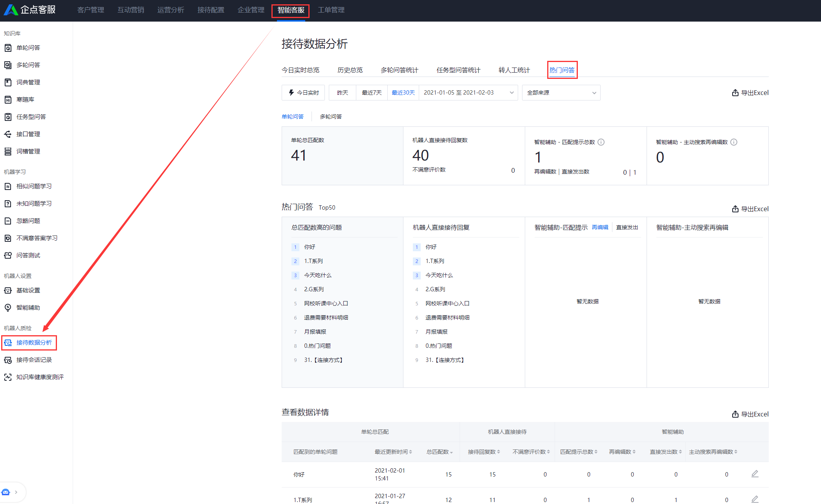Switch to the 多轮问答 sub-tab
This screenshot has height=504, width=821.
(x=331, y=117)
